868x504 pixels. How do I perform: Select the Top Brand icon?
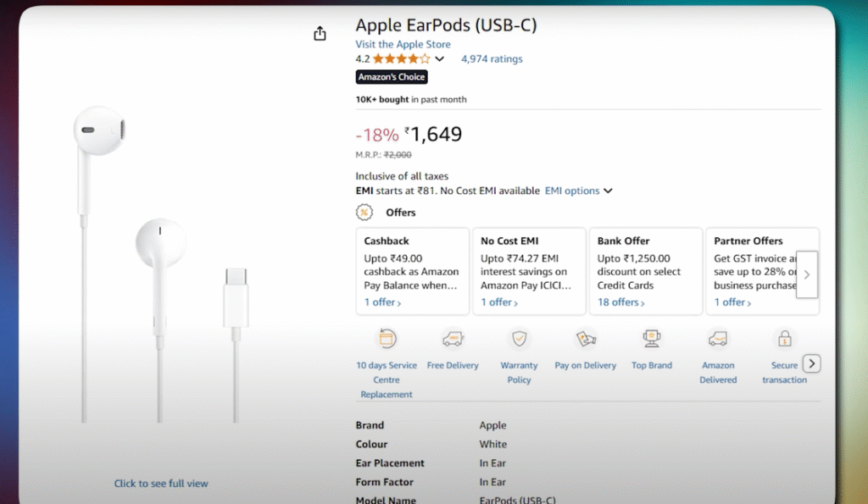pos(651,337)
